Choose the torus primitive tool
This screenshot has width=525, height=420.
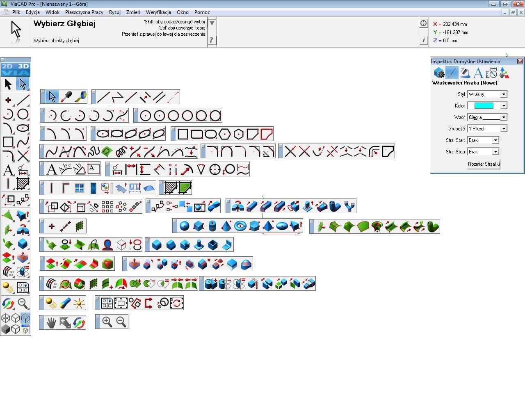[x=240, y=226]
